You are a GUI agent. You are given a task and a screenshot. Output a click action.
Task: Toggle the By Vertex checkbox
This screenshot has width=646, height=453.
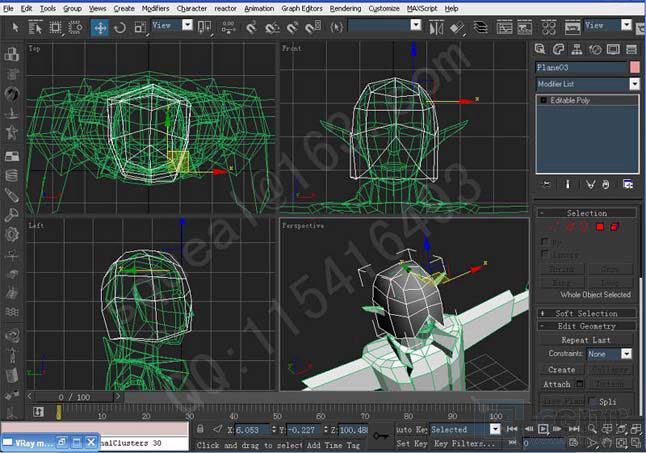[x=544, y=242]
